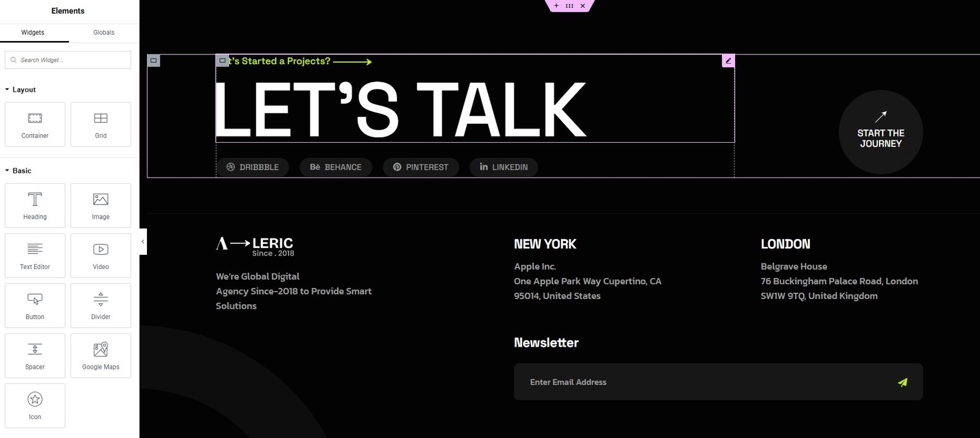The height and width of the screenshot is (438, 980).
Task: Select the Text Editor widget
Action: coord(35,255)
